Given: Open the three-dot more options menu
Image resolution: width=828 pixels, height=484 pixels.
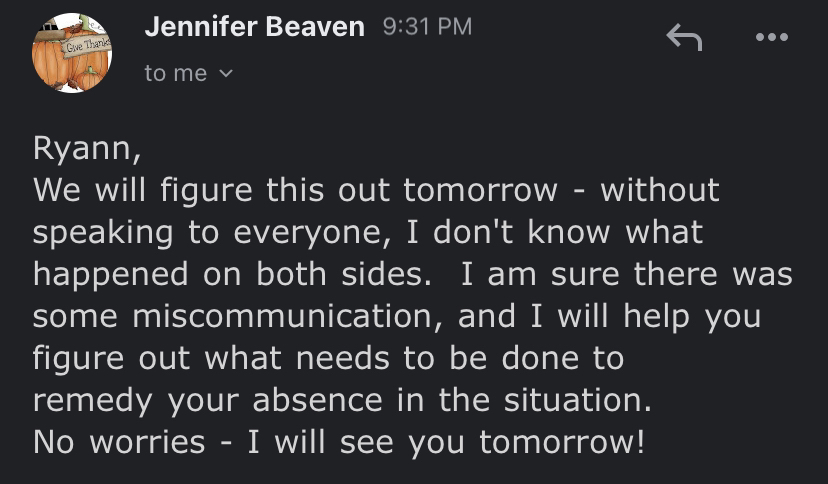Looking at the screenshot, I should coord(771,37).
